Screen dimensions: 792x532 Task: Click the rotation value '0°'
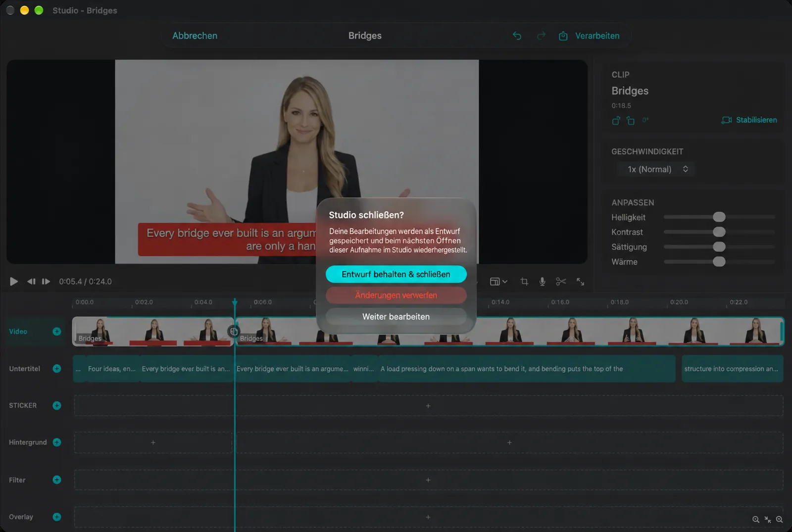645,120
